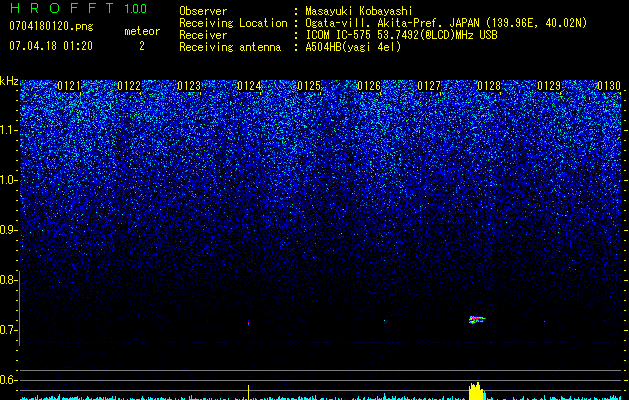Click the 0128 time marker
Image resolution: width=629 pixels, height=400 pixels.
(x=489, y=86)
